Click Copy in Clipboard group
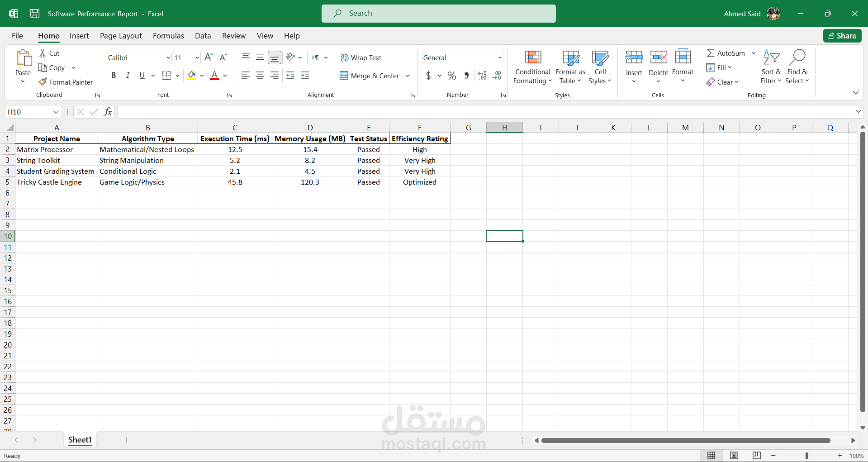This screenshot has height=462, width=868. tap(52, 67)
